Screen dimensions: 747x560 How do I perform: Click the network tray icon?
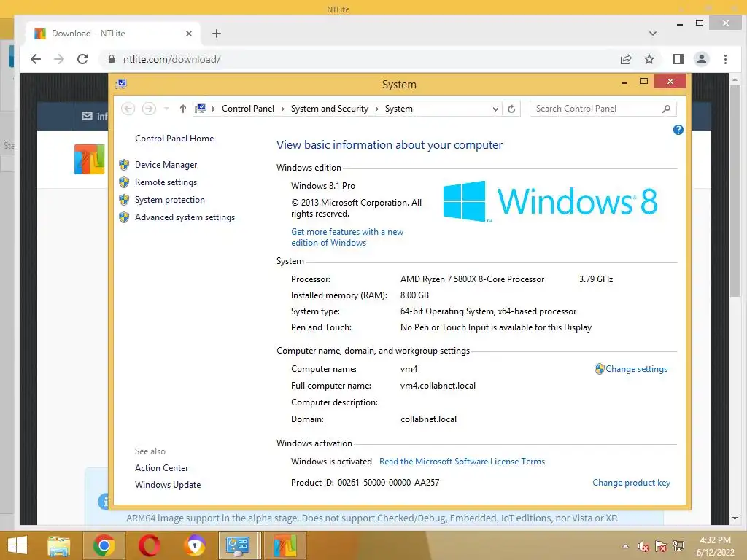pos(678,546)
